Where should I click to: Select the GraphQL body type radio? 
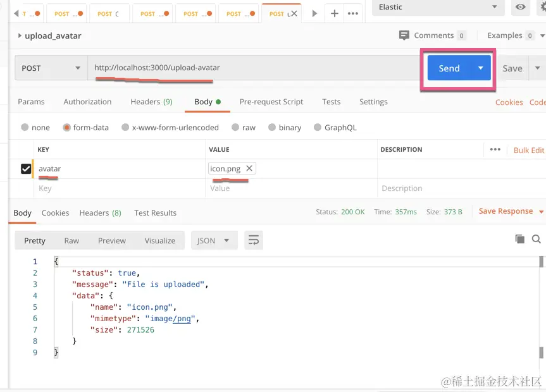[317, 128]
